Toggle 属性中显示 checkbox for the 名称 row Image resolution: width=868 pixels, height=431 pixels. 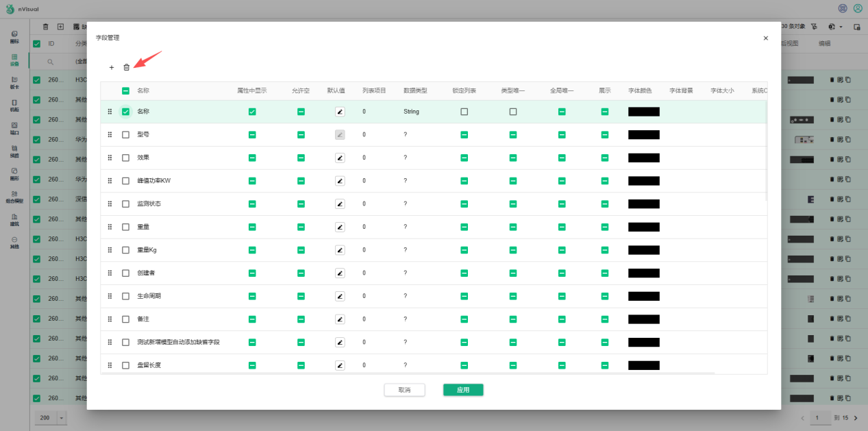[252, 112]
